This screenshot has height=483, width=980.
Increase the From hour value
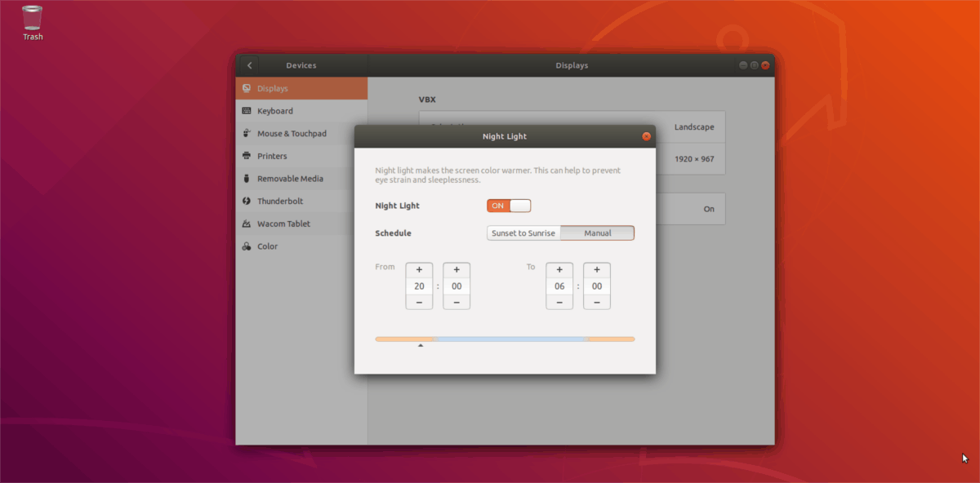click(419, 270)
